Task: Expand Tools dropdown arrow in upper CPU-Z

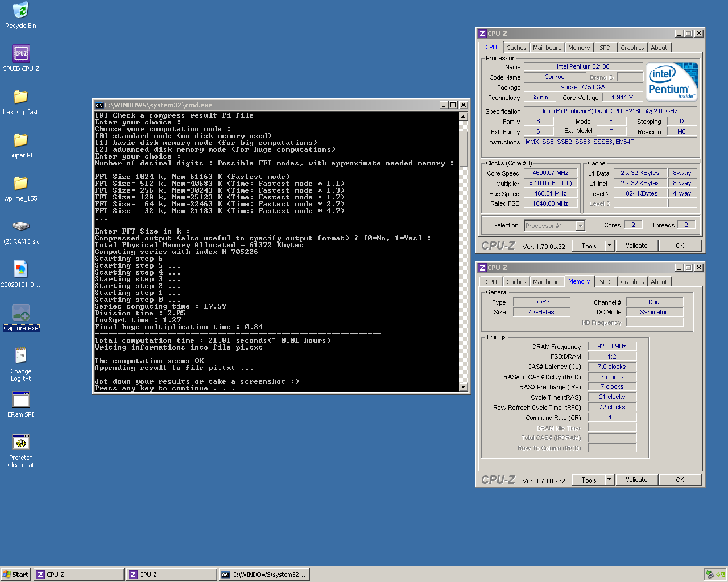Action: click(610, 246)
